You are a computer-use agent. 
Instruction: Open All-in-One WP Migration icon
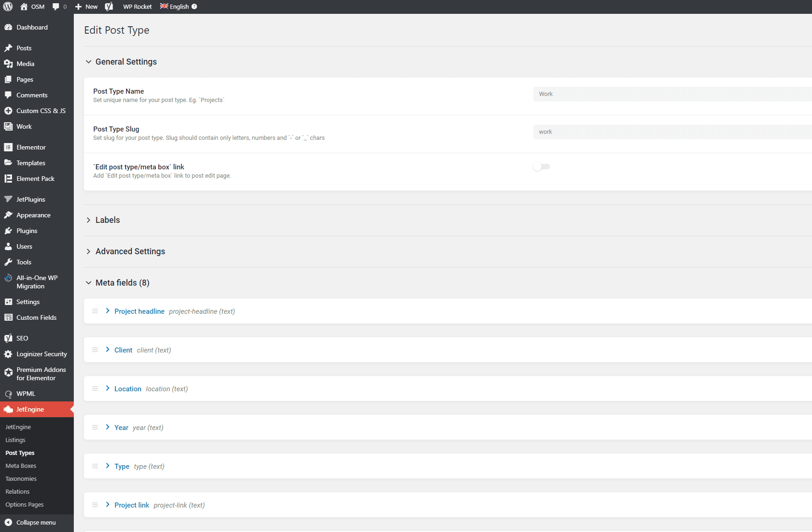[x=8, y=278]
